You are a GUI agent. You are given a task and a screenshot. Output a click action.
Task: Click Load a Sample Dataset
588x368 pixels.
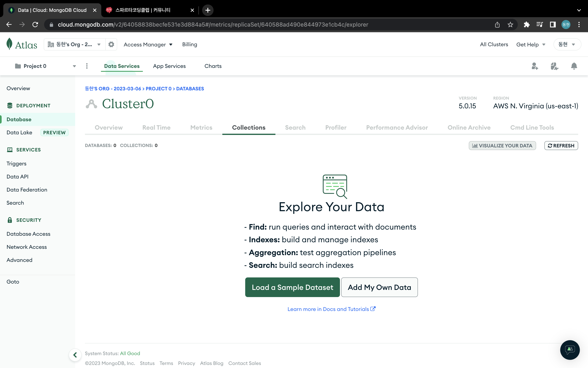(292, 287)
